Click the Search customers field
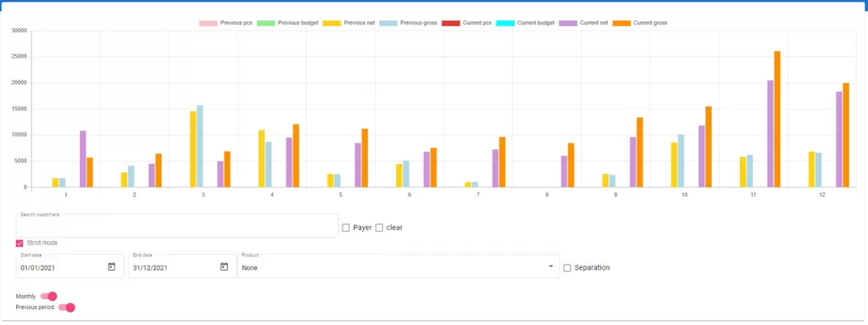Screen dimensions: 868x325 point(177,226)
